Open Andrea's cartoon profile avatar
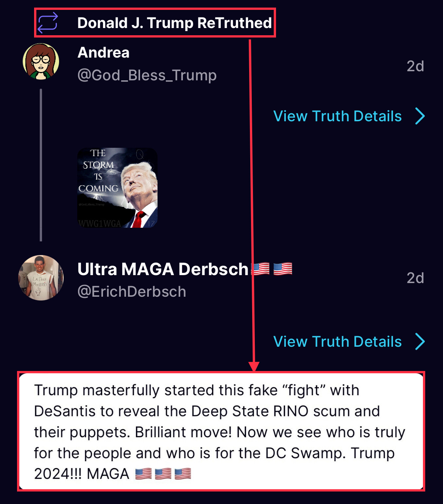 [41, 61]
